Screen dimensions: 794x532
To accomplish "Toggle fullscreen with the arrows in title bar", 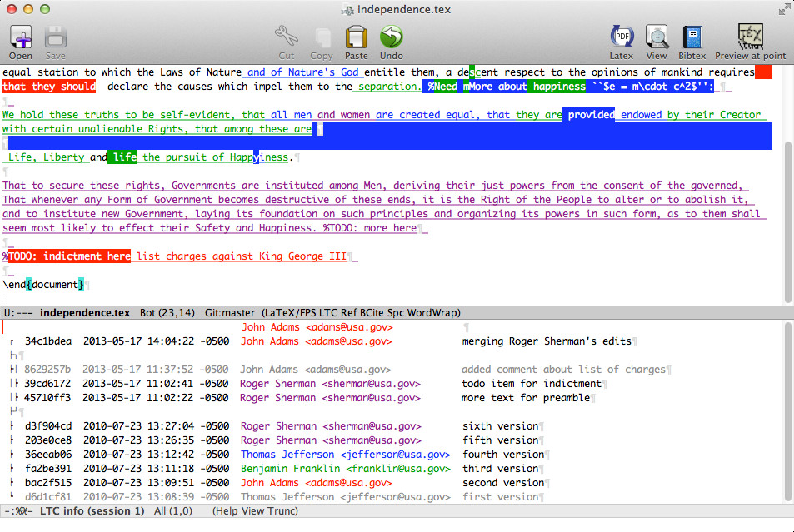I will point(784,9).
